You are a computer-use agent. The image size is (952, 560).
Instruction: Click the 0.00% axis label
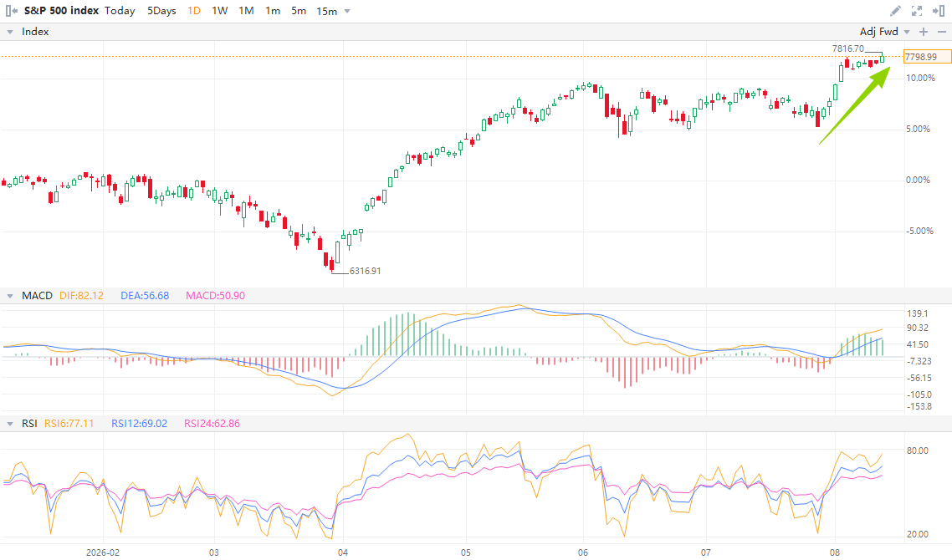pos(918,180)
